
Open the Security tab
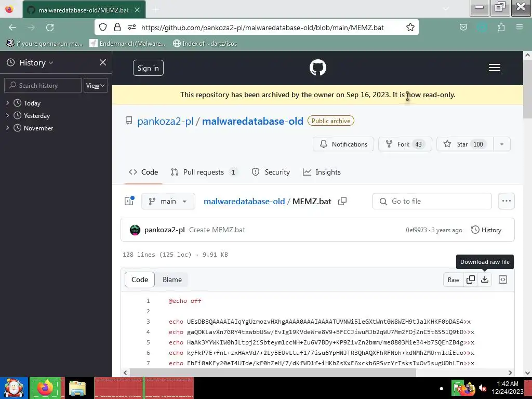point(271,172)
